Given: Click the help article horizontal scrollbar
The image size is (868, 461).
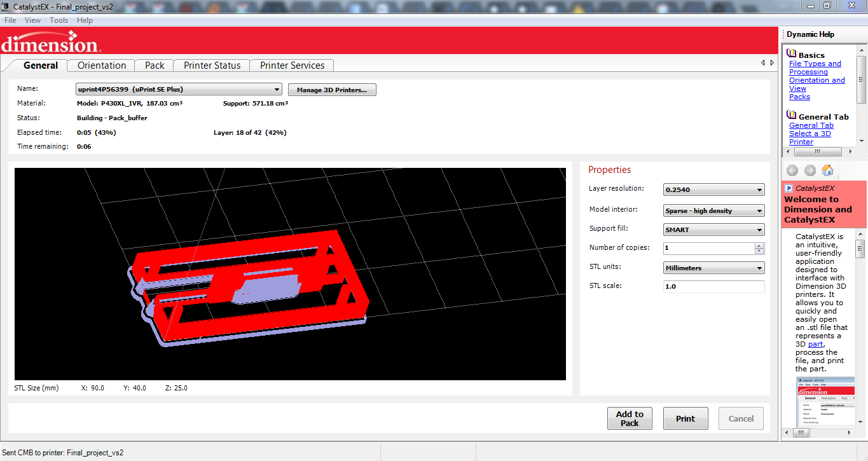Looking at the screenshot, I should click(x=819, y=432).
